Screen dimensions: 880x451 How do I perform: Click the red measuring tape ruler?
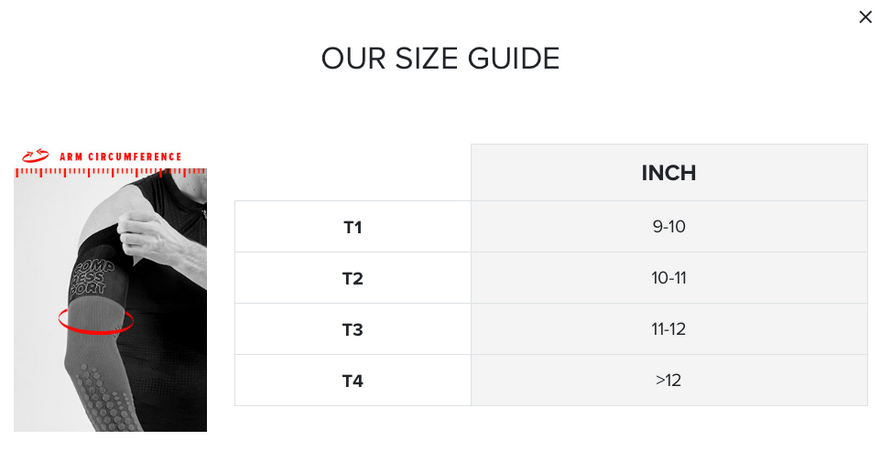[x=111, y=172]
